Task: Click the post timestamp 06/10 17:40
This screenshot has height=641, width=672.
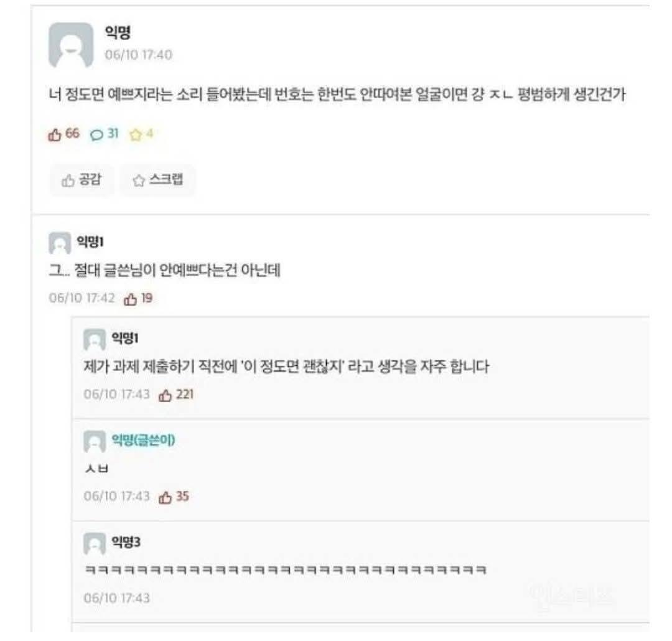Action: click(x=138, y=55)
